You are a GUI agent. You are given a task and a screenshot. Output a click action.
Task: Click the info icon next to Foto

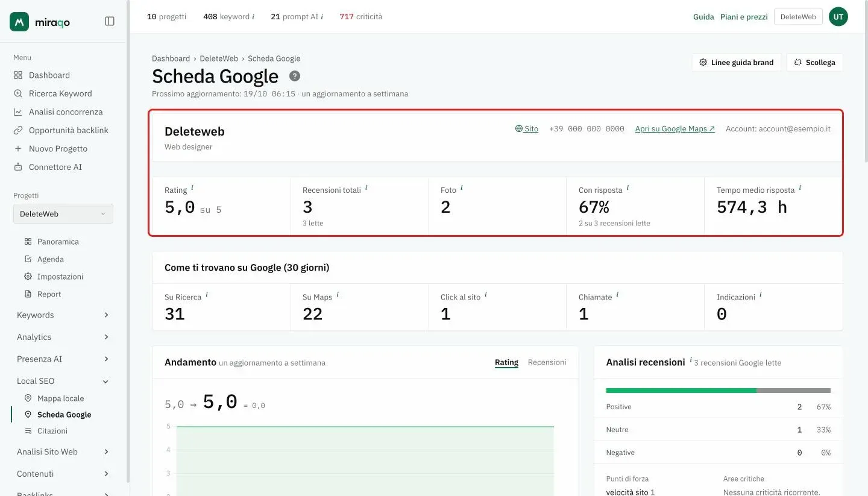click(x=461, y=188)
